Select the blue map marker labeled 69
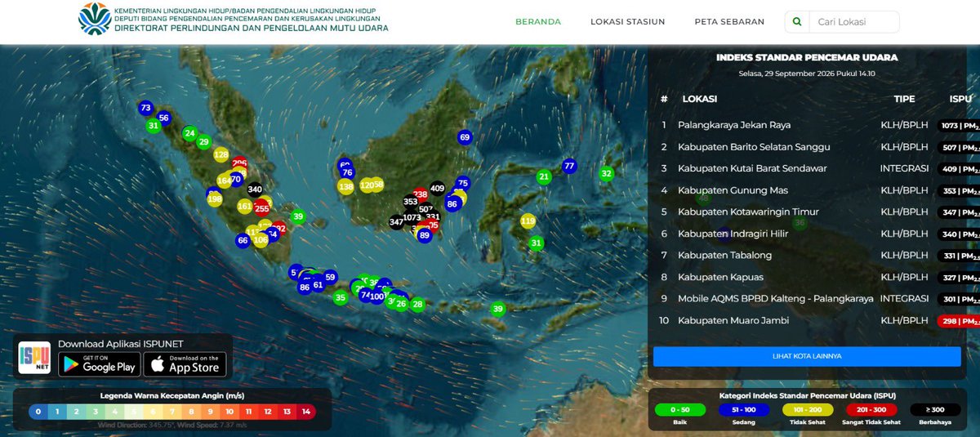The height and width of the screenshot is (437, 980). click(x=465, y=137)
